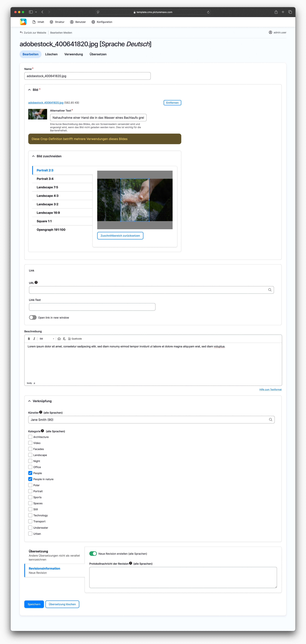Click Übersetzung löschen button
The image size is (306, 644).
coord(62,604)
